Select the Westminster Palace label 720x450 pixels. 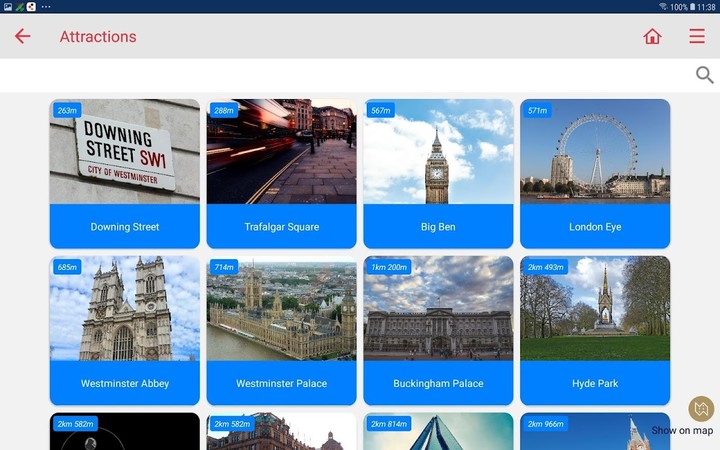tap(281, 383)
